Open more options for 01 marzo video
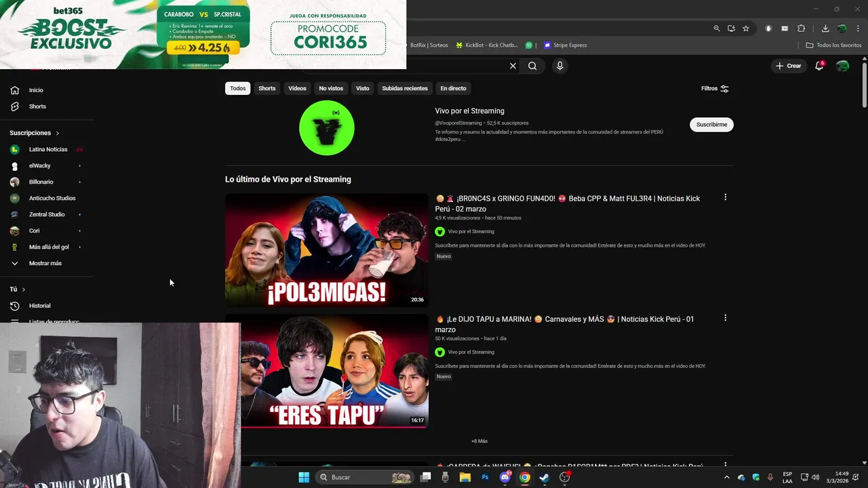 (x=725, y=318)
